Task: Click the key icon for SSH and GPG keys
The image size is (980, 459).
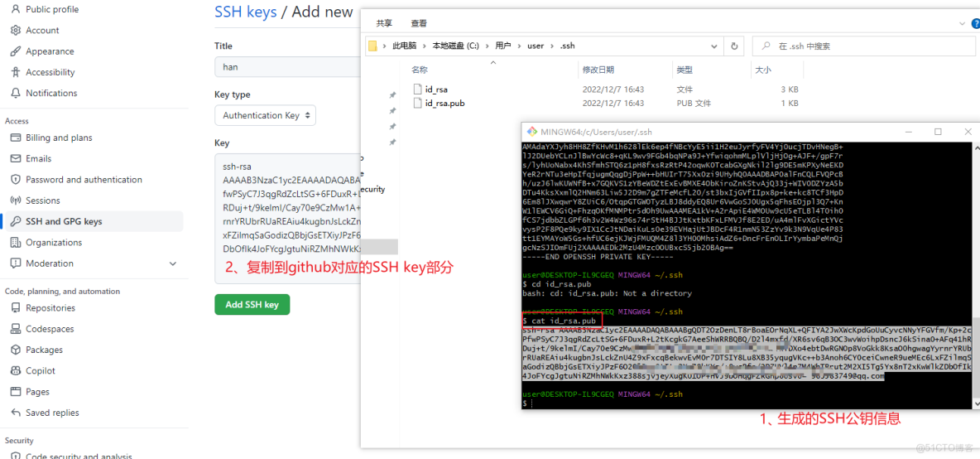Action: pos(16,221)
